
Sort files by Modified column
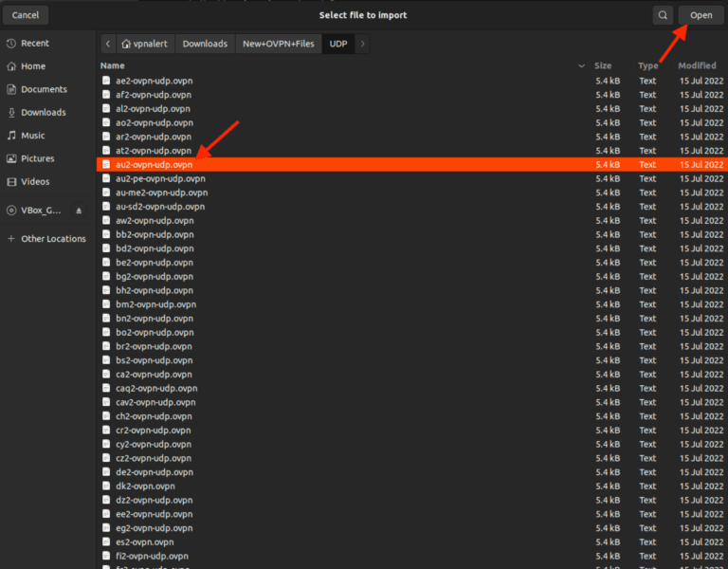[697, 66]
